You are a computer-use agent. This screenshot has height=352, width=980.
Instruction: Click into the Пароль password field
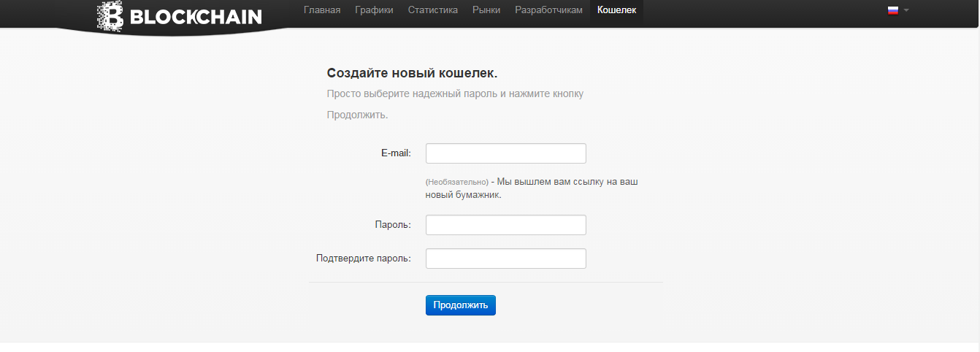coord(505,225)
